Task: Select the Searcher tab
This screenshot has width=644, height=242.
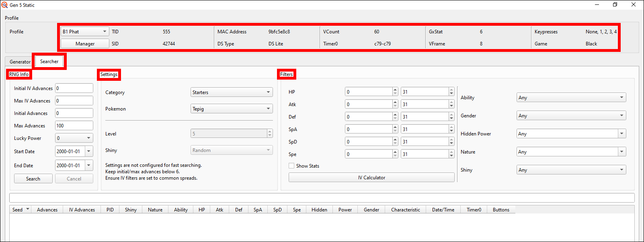Action: (49, 61)
